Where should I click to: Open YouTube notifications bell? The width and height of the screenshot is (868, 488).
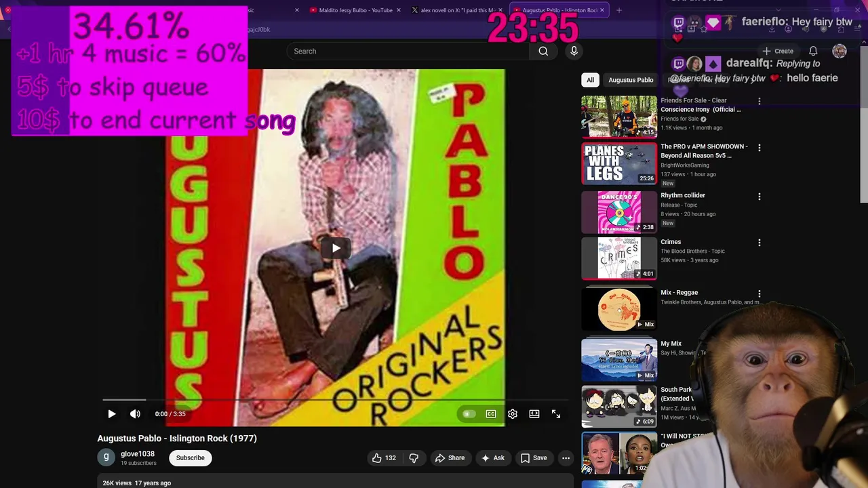coord(813,51)
